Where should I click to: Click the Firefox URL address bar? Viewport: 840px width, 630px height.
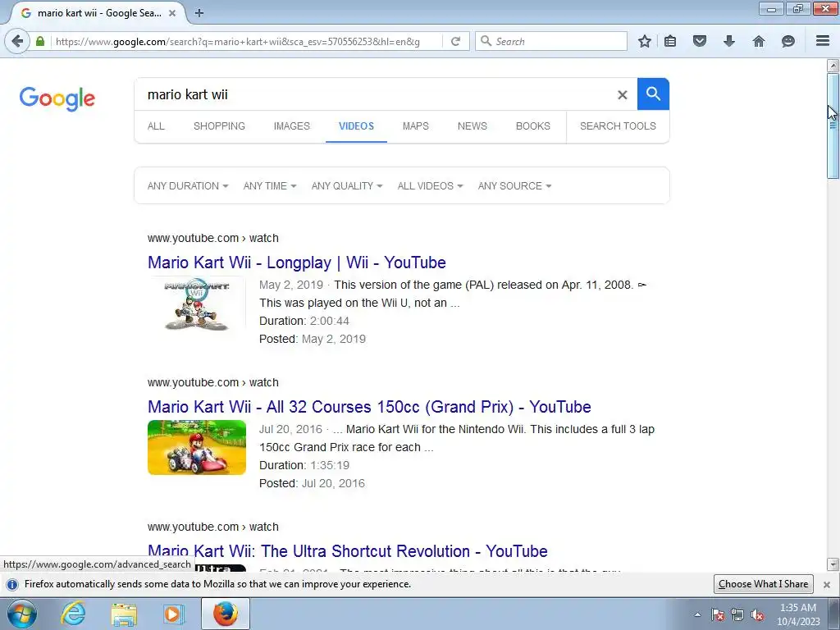pyautogui.click(x=246, y=41)
